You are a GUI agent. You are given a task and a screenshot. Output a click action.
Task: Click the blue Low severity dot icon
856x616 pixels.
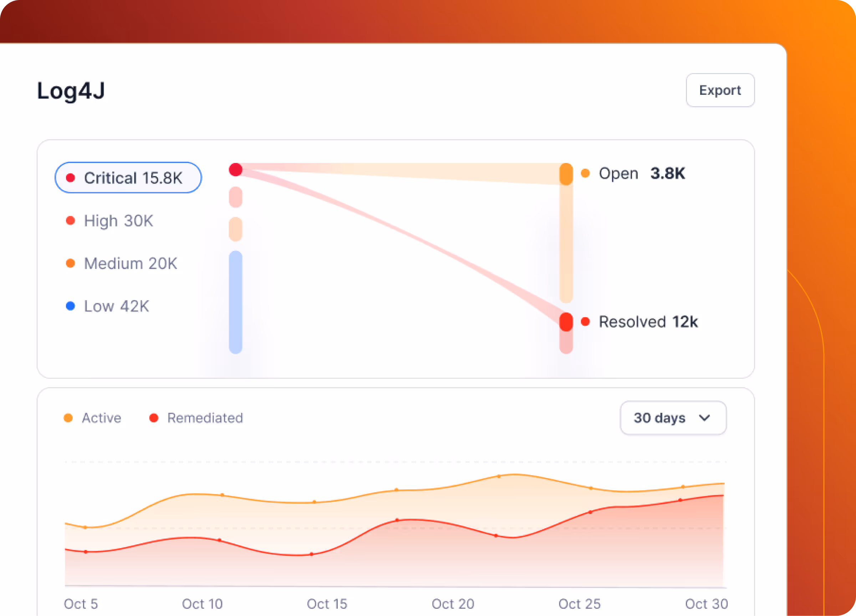click(x=71, y=306)
